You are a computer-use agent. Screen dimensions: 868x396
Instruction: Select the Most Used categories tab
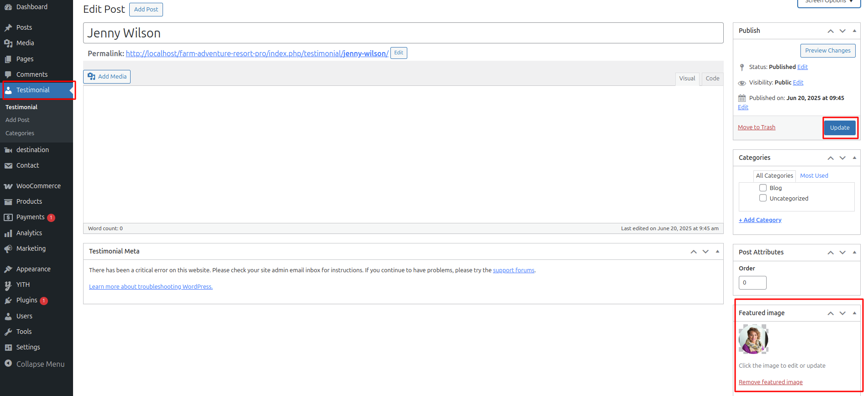(814, 176)
